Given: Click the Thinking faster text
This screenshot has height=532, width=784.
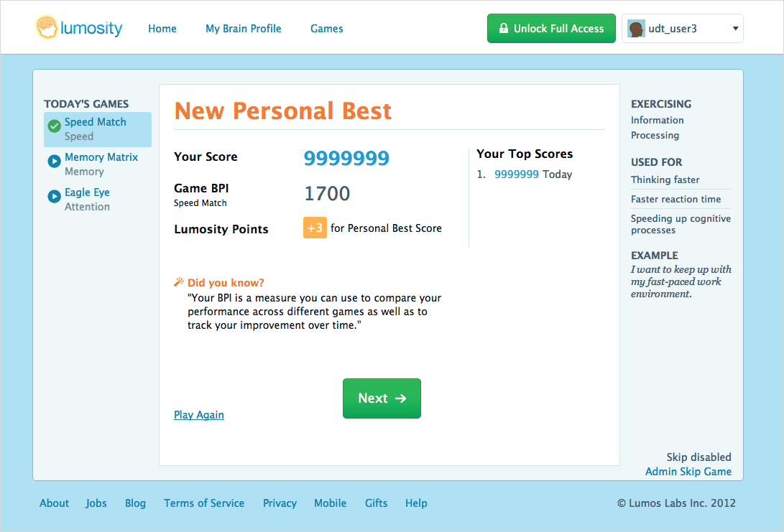Looking at the screenshot, I should tap(665, 179).
